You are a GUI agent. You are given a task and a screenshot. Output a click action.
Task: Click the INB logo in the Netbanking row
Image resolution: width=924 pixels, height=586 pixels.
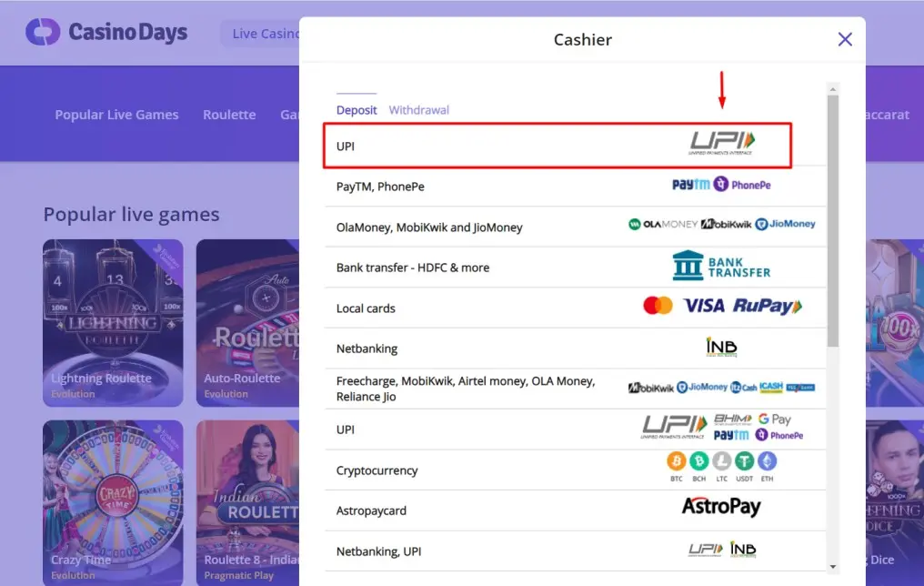click(x=721, y=348)
